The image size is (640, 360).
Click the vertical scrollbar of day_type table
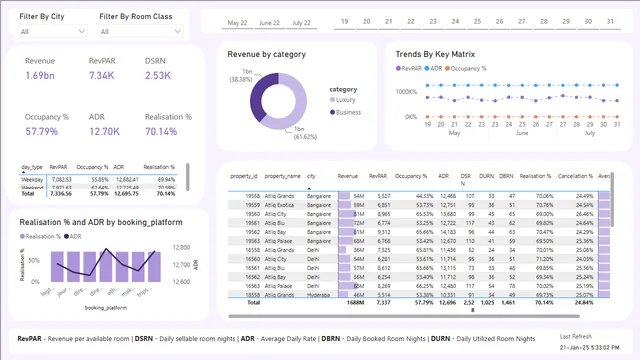pyautogui.click(x=187, y=177)
